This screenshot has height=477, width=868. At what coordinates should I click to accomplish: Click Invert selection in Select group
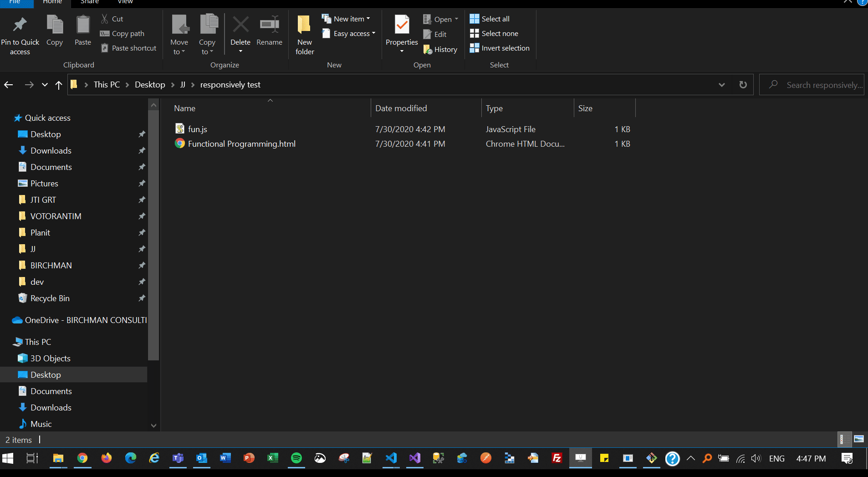pyautogui.click(x=500, y=48)
